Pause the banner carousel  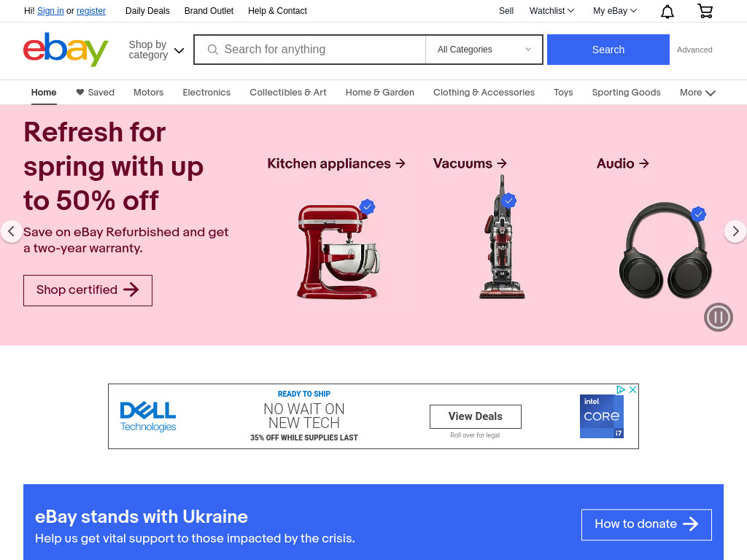tap(718, 317)
